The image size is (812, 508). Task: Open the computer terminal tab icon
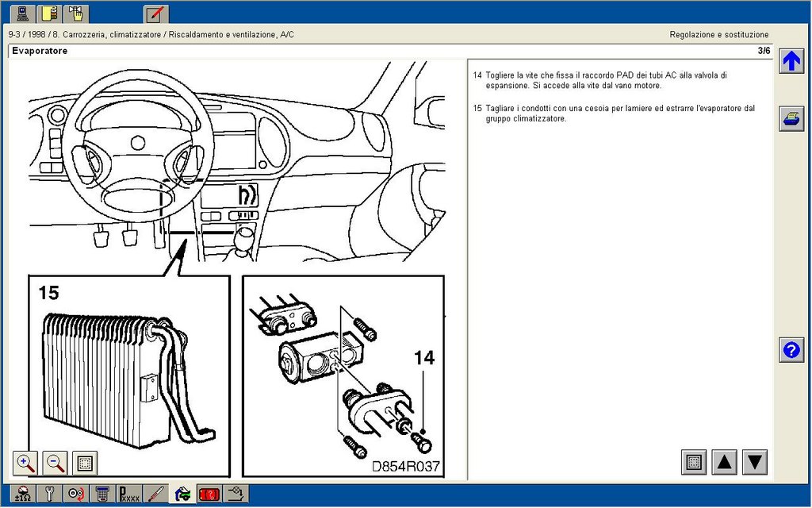click(23, 14)
